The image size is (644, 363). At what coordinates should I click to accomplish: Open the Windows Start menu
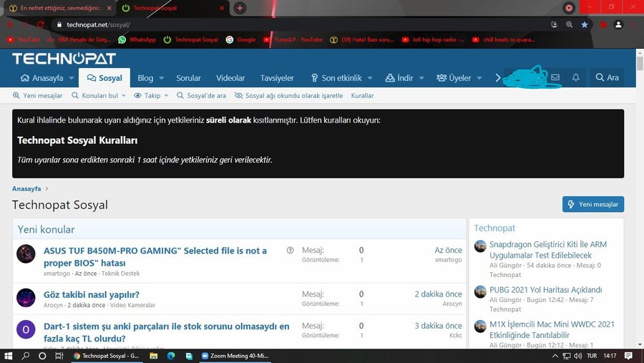8,356
